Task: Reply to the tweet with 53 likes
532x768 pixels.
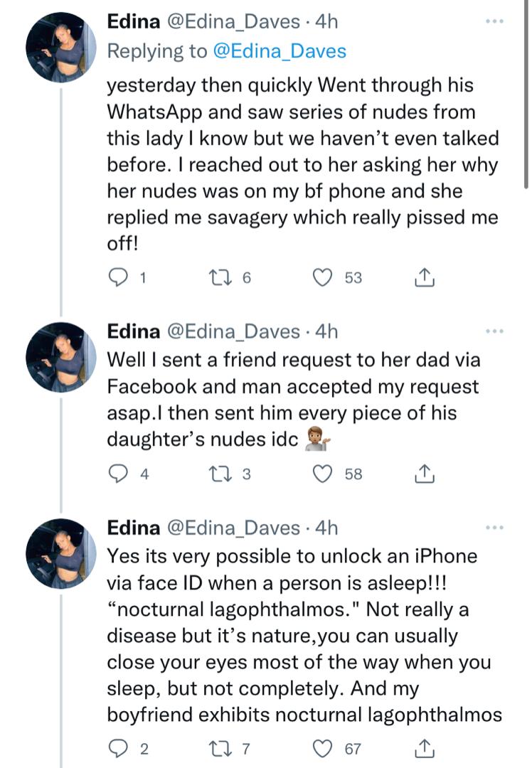Action: pos(117,277)
